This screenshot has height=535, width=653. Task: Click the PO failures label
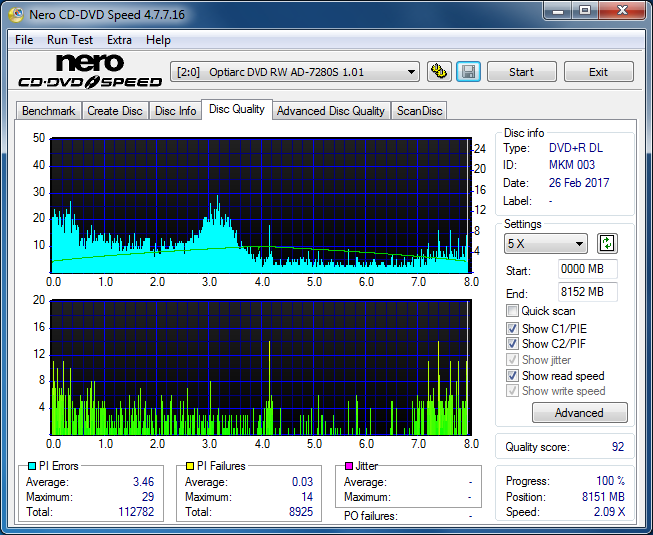(371, 516)
